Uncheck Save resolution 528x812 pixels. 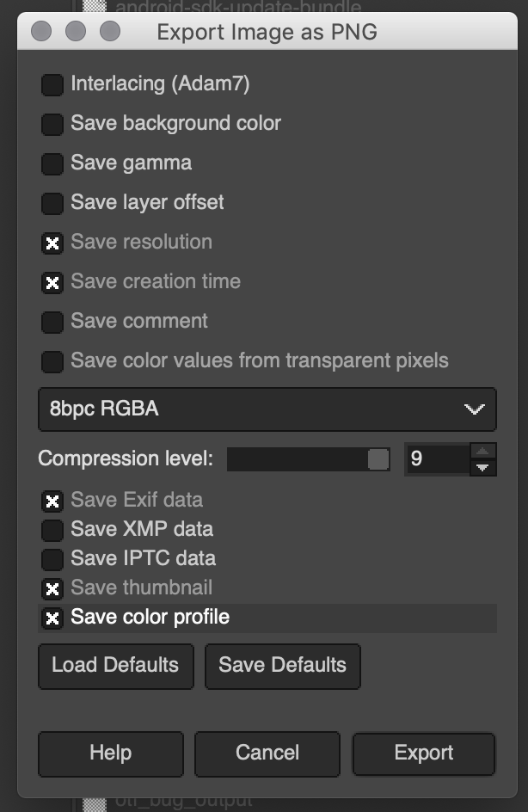click(52, 243)
